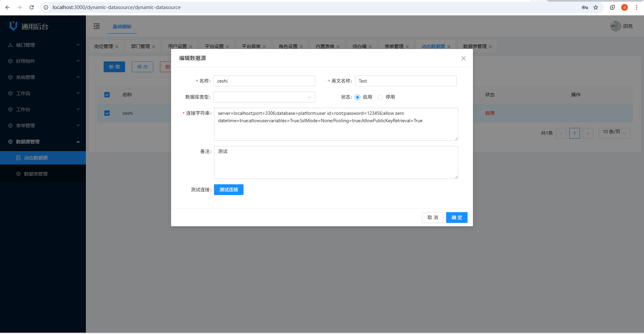Reload the page with browser refresh icon

point(32,7)
